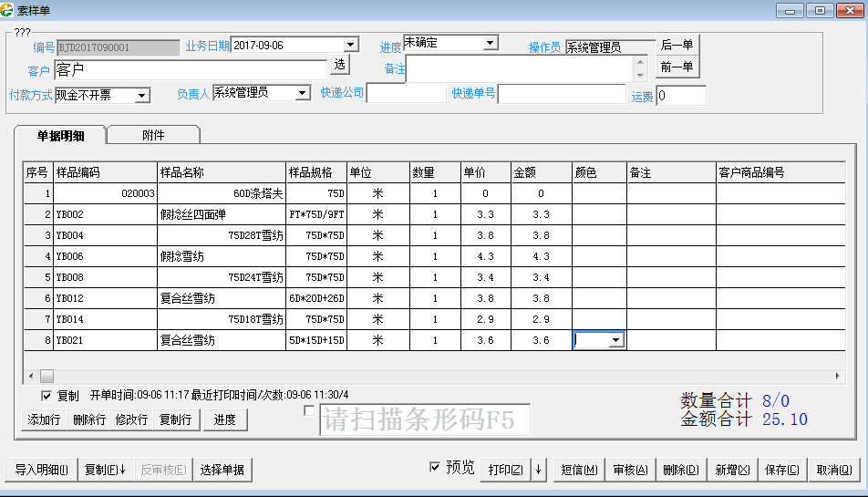Open the 复制(F) dropdown button
The image size is (868, 497).
tap(105, 470)
